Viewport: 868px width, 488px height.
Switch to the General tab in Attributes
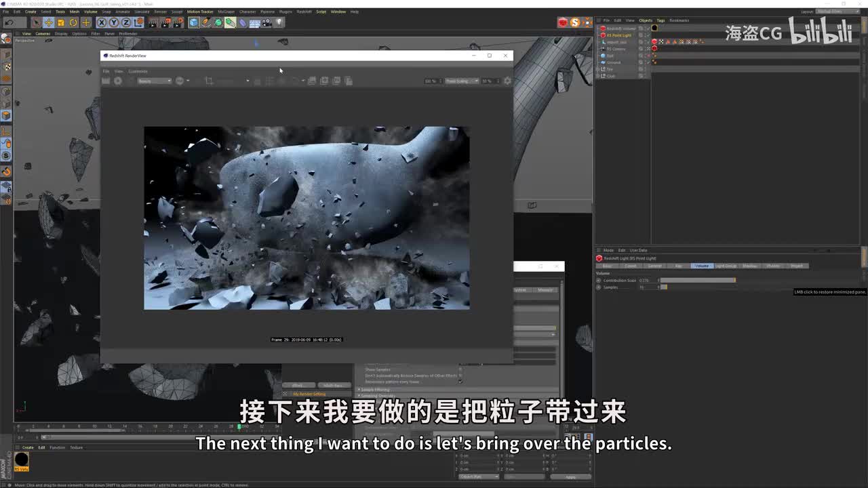(655, 266)
